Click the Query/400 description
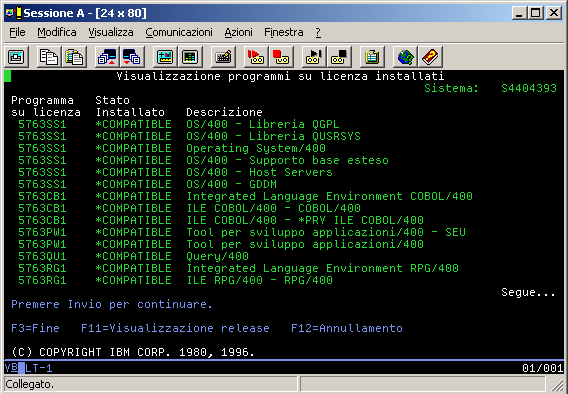The height and width of the screenshot is (394, 568). pyautogui.click(x=217, y=256)
